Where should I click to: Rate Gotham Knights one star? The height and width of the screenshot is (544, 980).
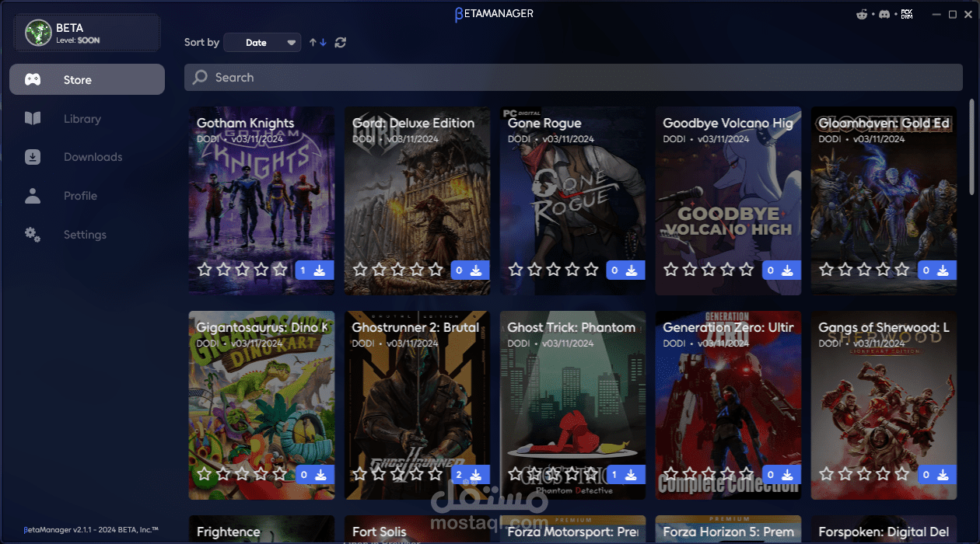205,270
